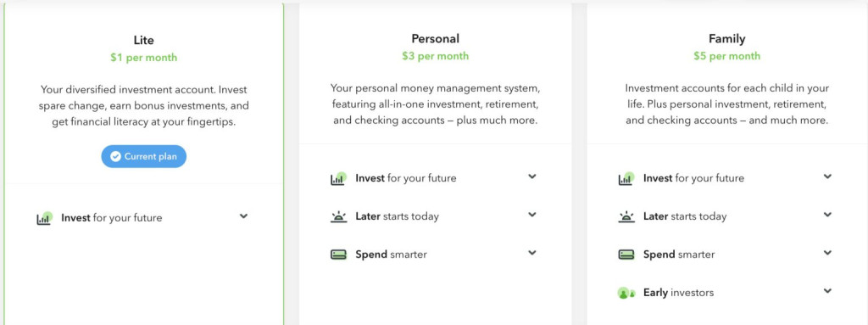Click the Later sunrise icon in Personal plan
868x325 pixels.
tap(338, 216)
